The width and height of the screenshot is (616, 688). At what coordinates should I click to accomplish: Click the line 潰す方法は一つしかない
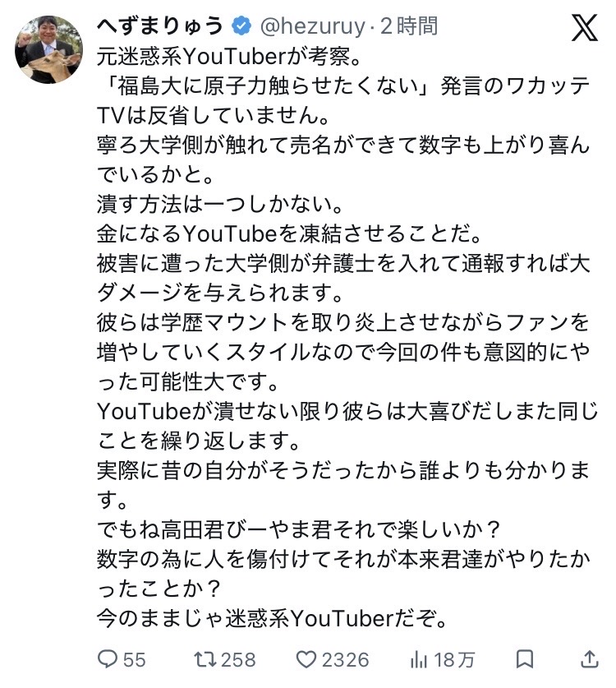219,204
